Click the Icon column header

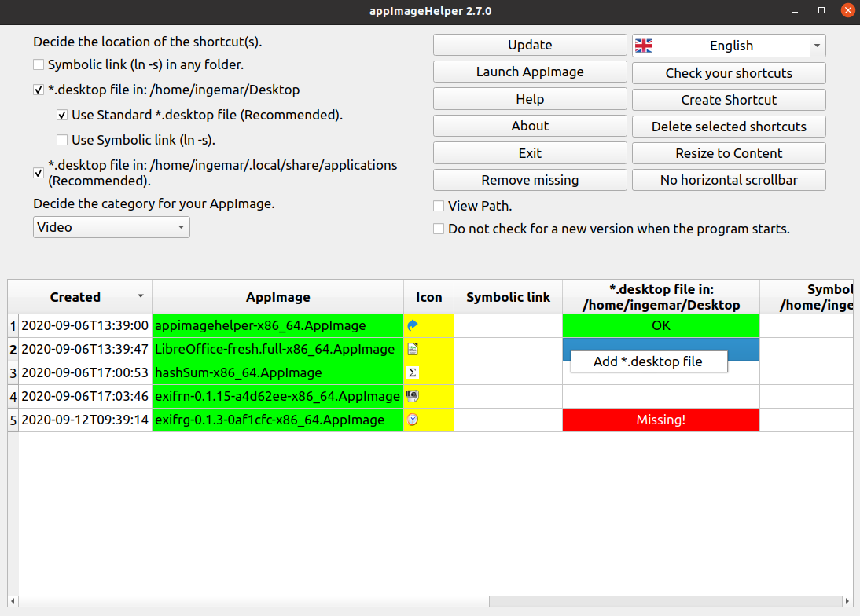(x=428, y=297)
